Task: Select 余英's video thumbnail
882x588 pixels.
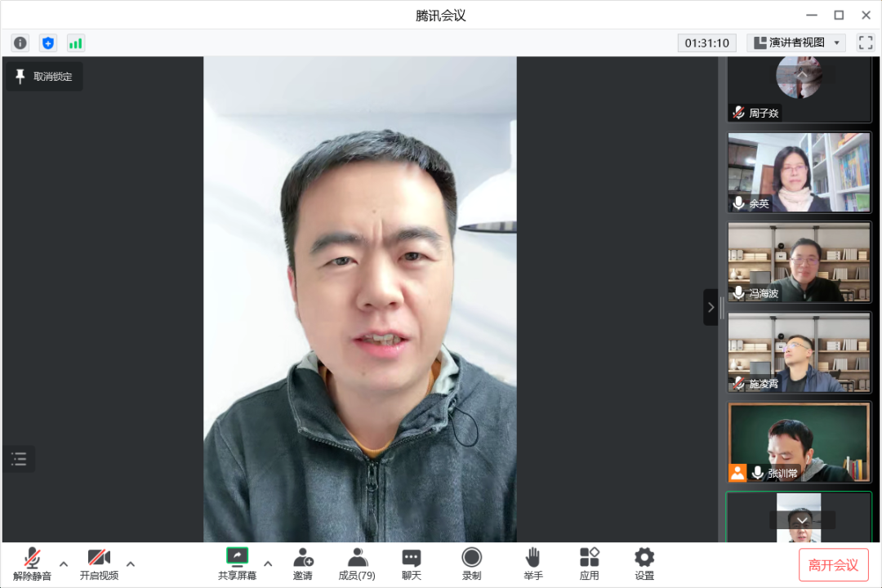Action: click(x=799, y=172)
